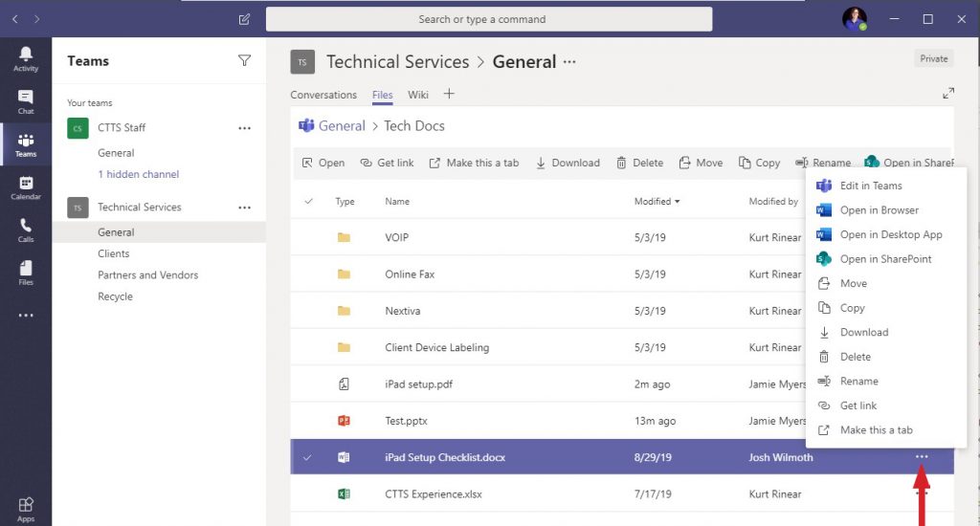The width and height of the screenshot is (980, 526).
Task: Click Copy in the files toolbar
Action: pyautogui.click(x=759, y=163)
